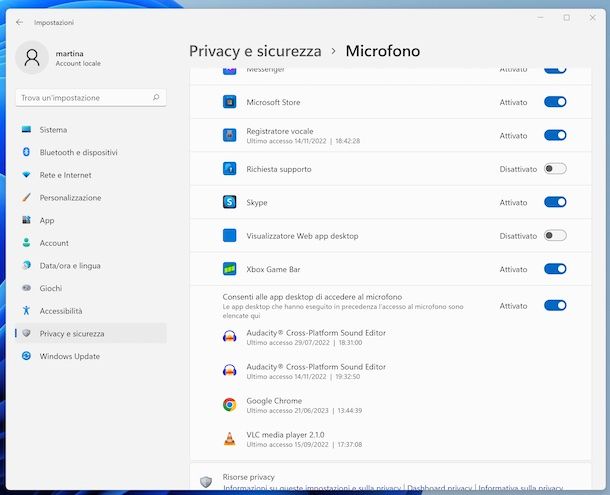Image resolution: width=610 pixels, height=495 pixels.
Task: Click the Account person icon
Action: click(x=26, y=242)
